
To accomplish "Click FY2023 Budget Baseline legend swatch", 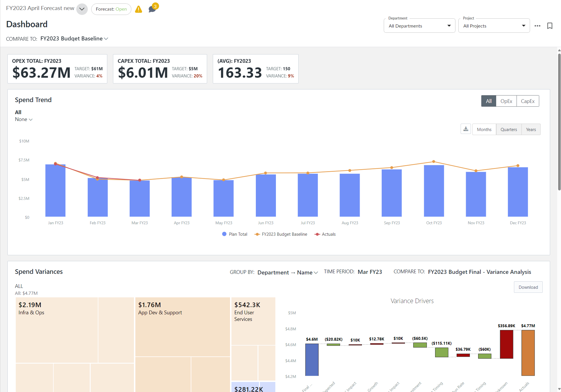I will point(257,234).
